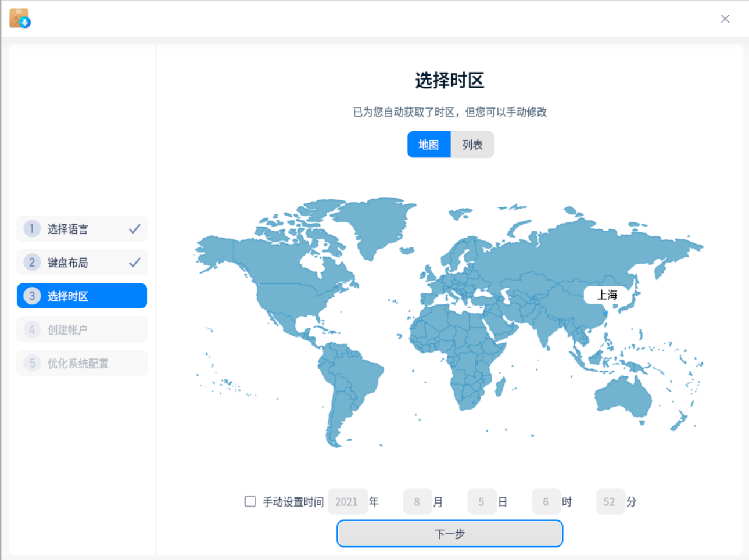Select the 地图 view tab

click(x=429, y=145)
